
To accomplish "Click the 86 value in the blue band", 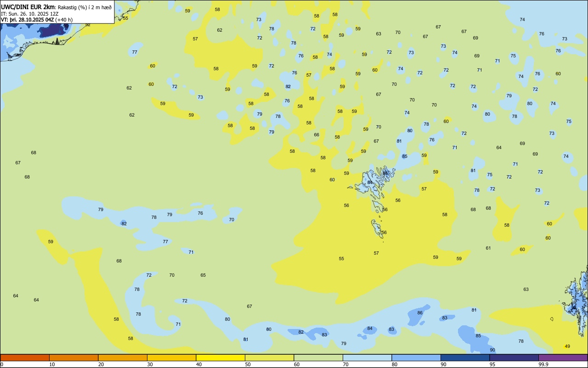I will 420,313.
